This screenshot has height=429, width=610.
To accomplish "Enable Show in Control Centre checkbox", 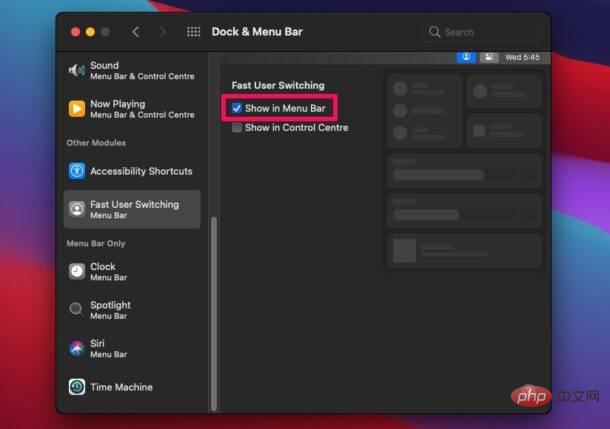I will [x=236, y=128].
